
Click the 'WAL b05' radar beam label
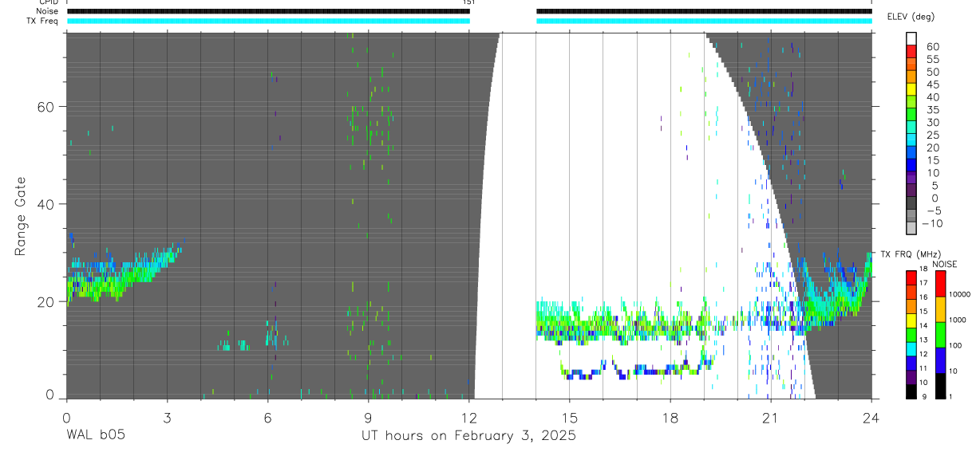(x=95, y=436)
